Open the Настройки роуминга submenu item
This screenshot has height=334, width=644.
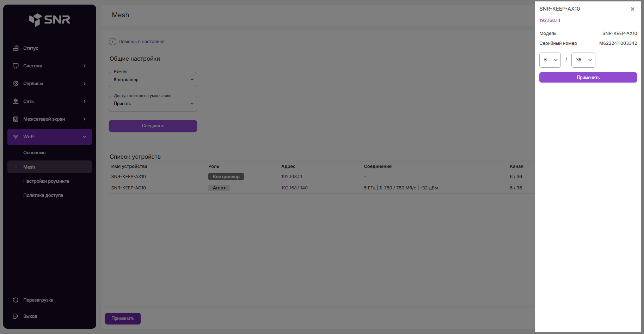click(x=46, y=181)
